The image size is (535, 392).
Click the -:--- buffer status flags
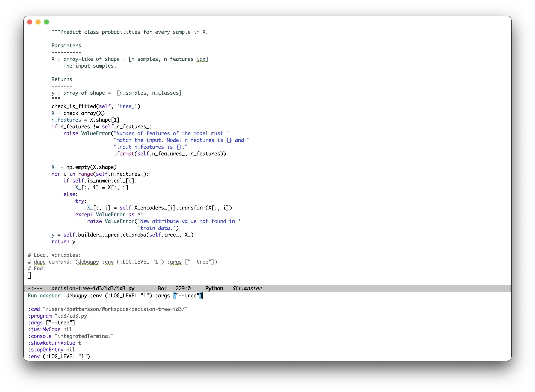click(x=35, y=288)
